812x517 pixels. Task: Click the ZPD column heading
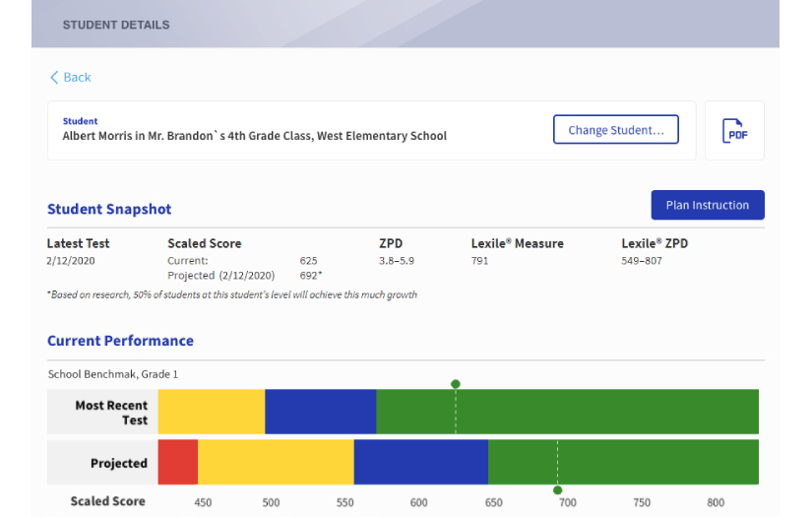click(x=391, y=243)
